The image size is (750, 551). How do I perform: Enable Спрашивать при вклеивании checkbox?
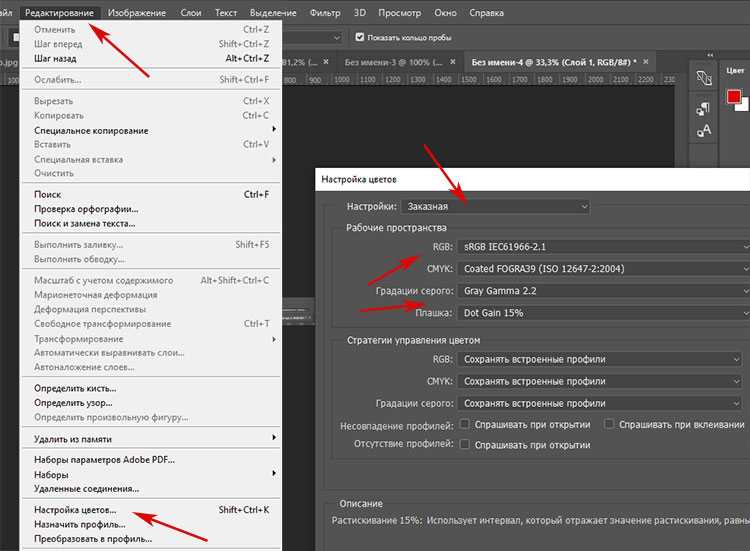608,424
